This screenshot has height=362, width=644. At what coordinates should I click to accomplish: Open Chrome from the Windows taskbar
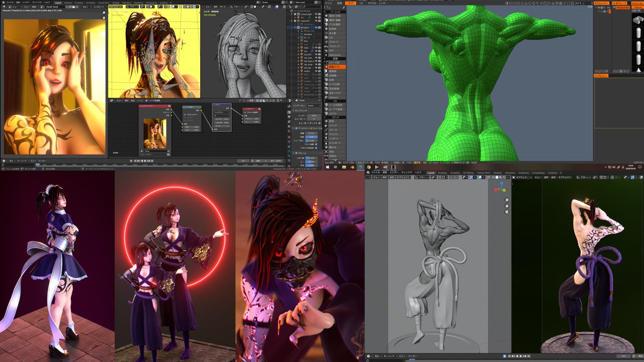click(x=368, y=167)
